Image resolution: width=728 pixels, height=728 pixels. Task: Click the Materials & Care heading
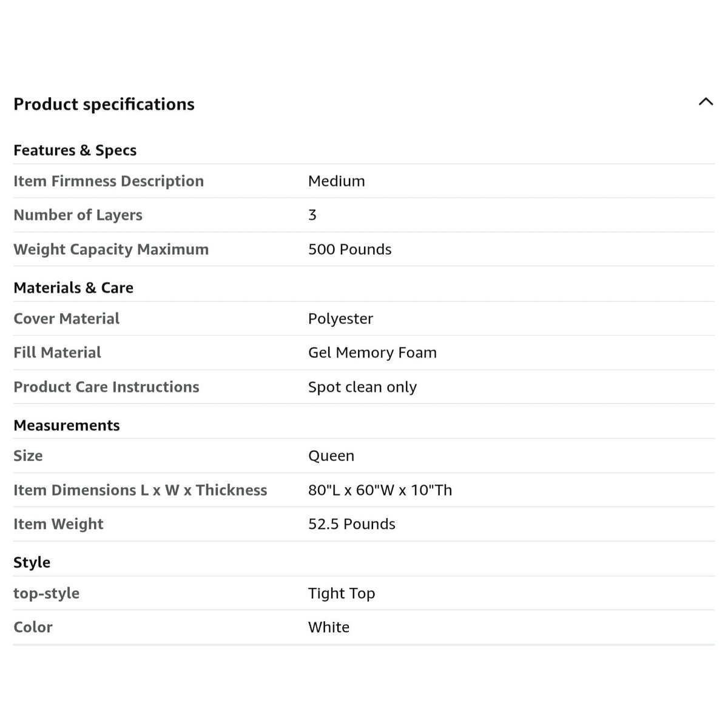pyautogui.click(x=73, y=288)
